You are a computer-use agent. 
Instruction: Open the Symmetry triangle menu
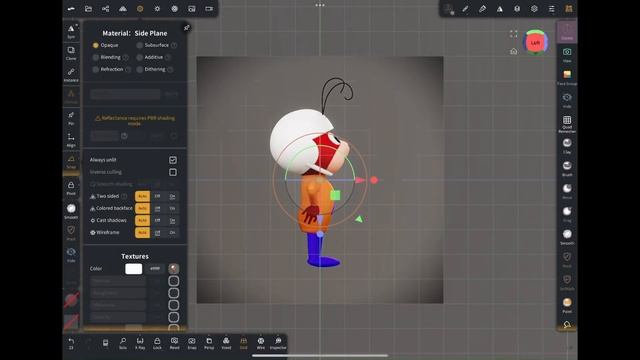coord(500,9)
